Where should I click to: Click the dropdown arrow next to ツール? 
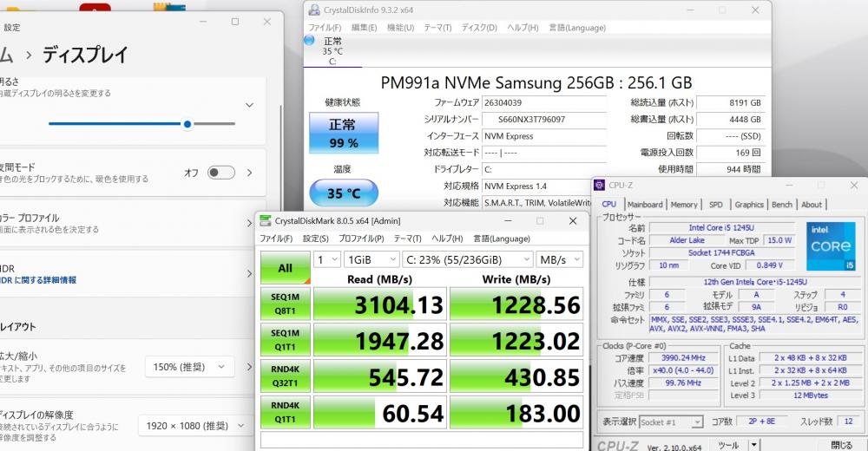click(x=753, y=445)
